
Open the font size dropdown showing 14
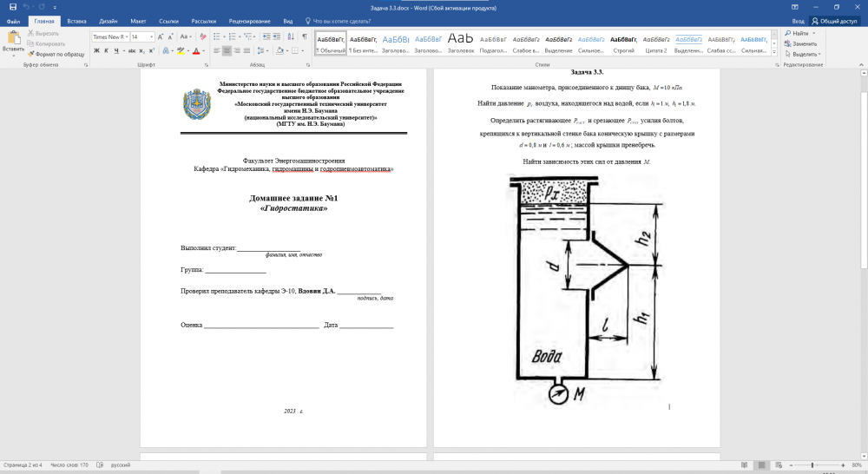[x=151, y=36]
